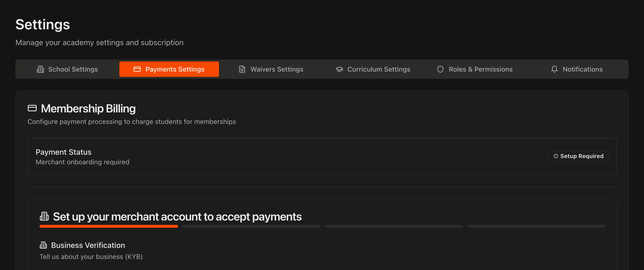Click the building icon beside merchant account heading
The height and width of the screenshot is (270, 644).
tap(44, 216)
